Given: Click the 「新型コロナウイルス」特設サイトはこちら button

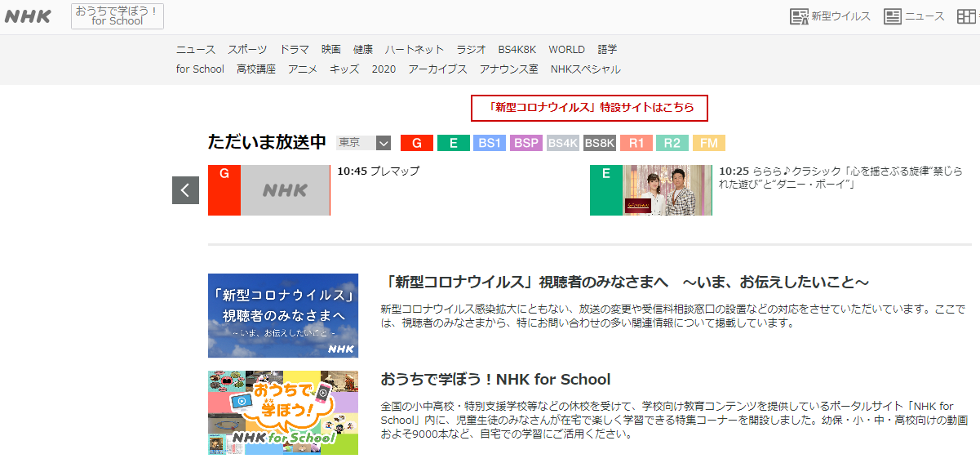Looking at the screenshot, I should click(x=589, y=108).
